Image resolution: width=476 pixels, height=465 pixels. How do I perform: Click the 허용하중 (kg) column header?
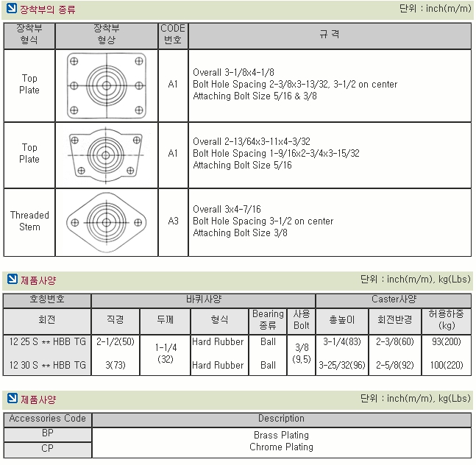tap(446, 320)
